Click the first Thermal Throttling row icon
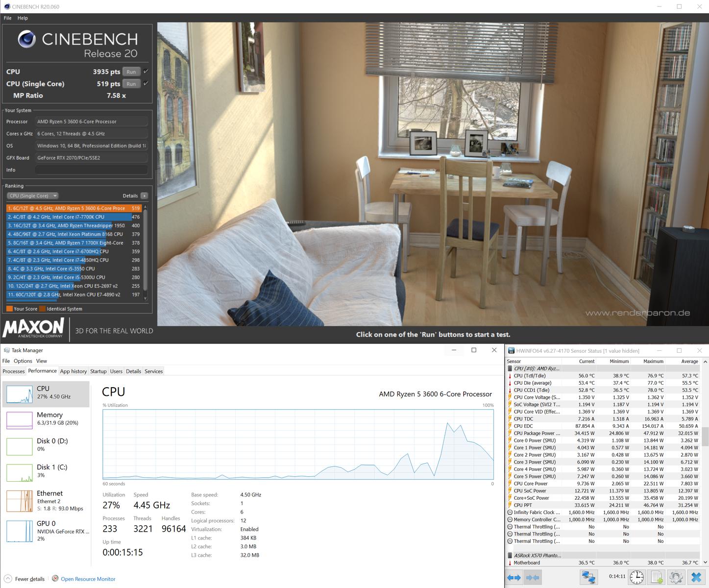This screenshot has height=588, width=709. pyautogui.click(x=510, y=527)
